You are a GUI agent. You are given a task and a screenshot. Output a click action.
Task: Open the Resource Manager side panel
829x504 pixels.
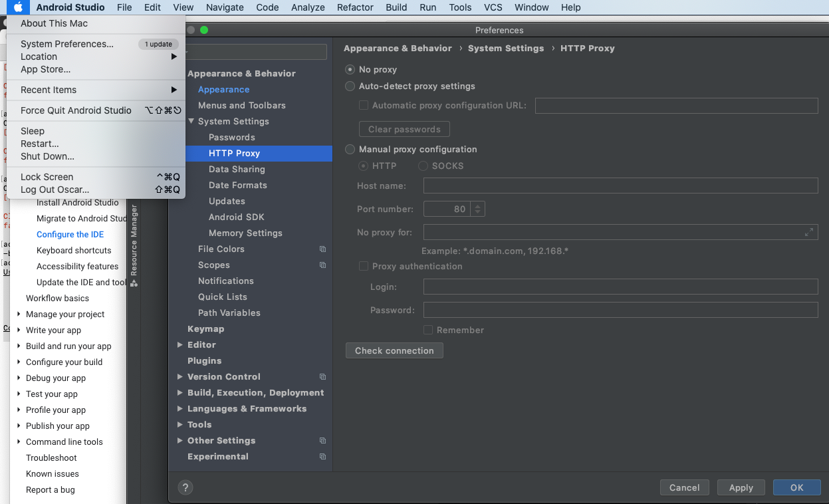point(134,245)
